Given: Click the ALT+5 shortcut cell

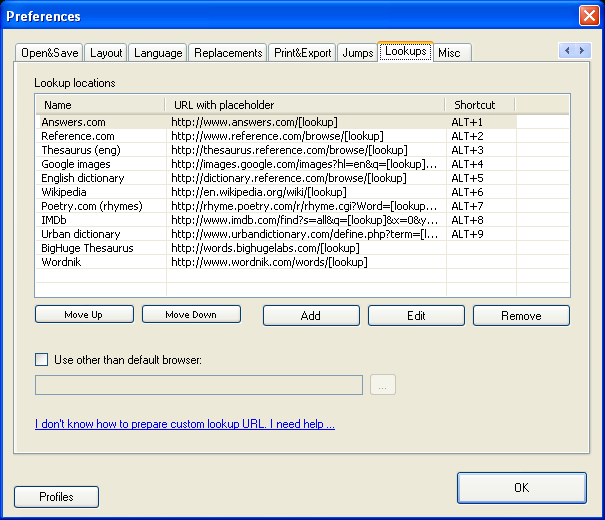Looking at the screenshot, I should coord(481,178).
